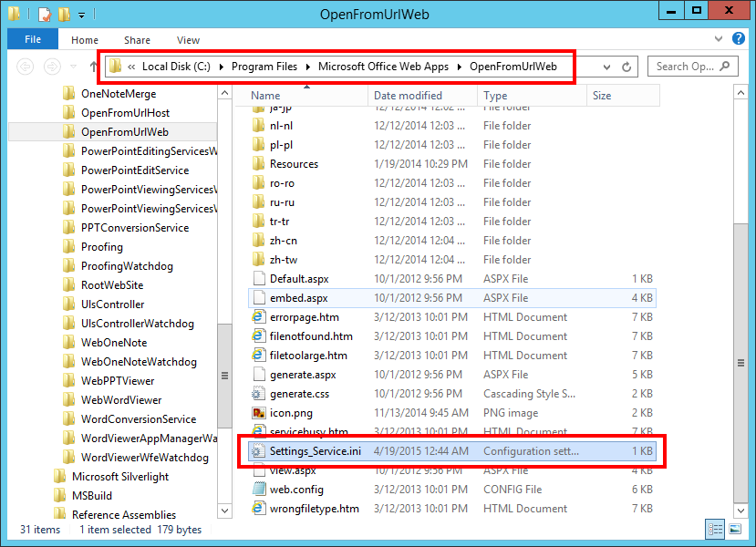Go up one level with Up arrow
The image size is (756, 547).
94,67
